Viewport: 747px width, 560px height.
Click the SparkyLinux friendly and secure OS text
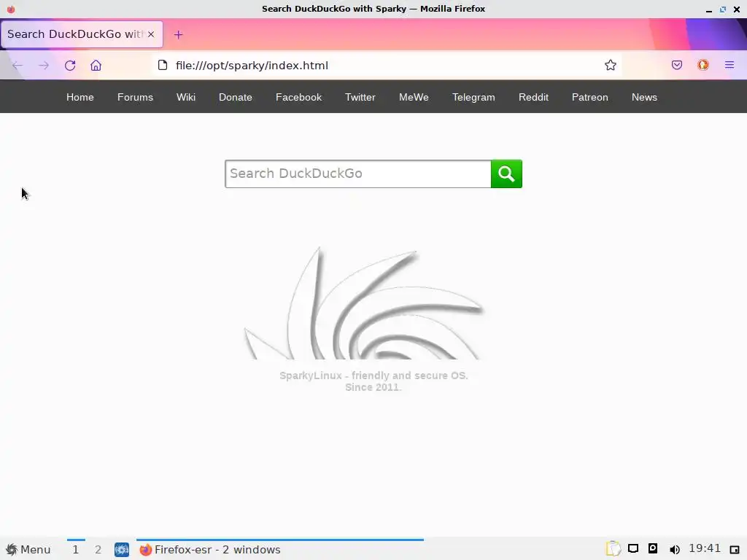(x=373, y=376)
